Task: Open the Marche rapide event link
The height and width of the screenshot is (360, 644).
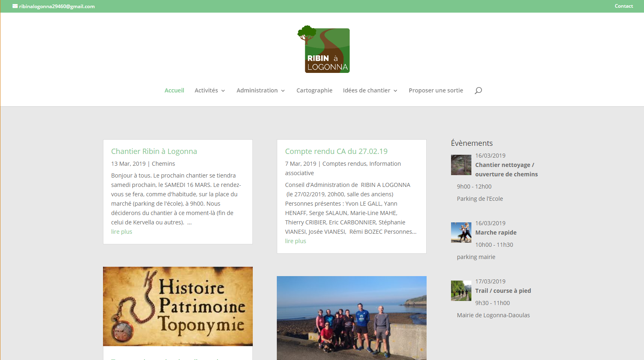Action: [496, 233]
